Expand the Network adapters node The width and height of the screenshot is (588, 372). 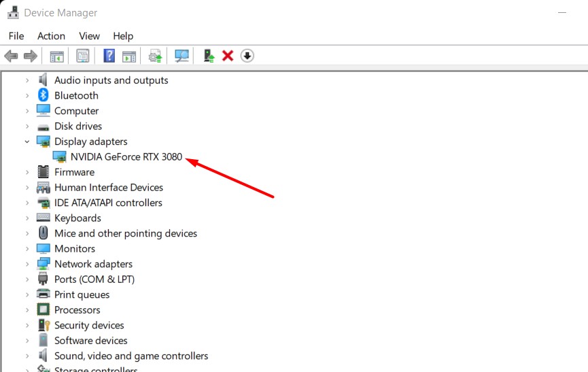point(27,264)
